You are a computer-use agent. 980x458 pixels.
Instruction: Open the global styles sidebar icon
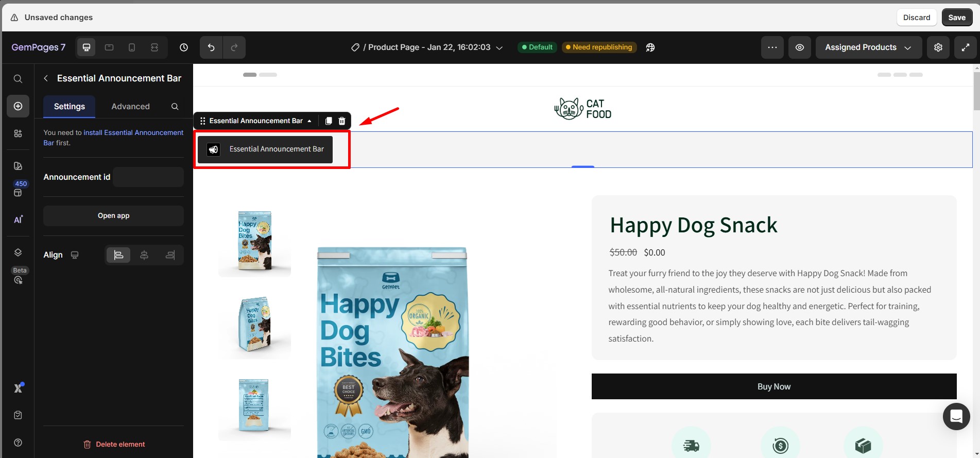coord(18,166)
